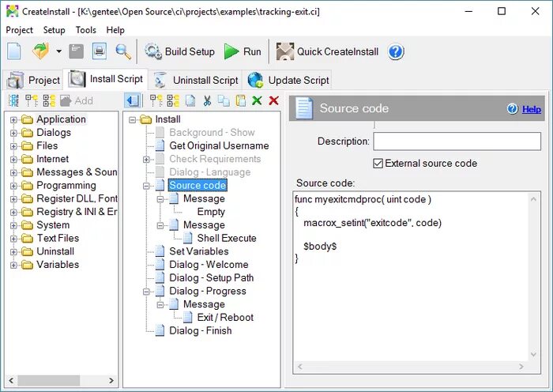
Task: Click the Description input field
Action: (457, 141)
